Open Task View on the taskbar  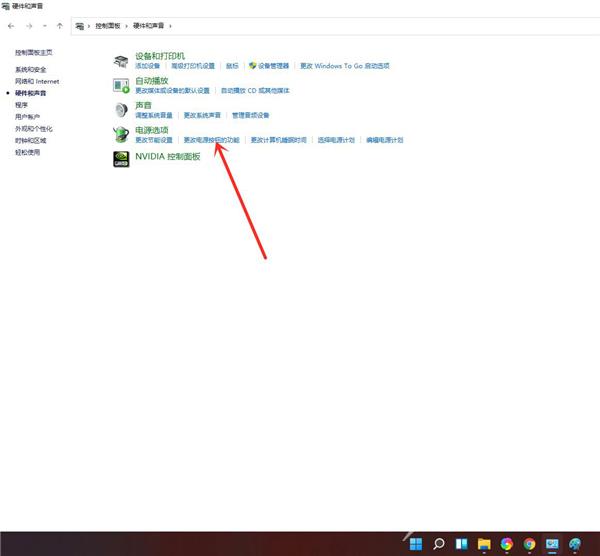point(461,544)
